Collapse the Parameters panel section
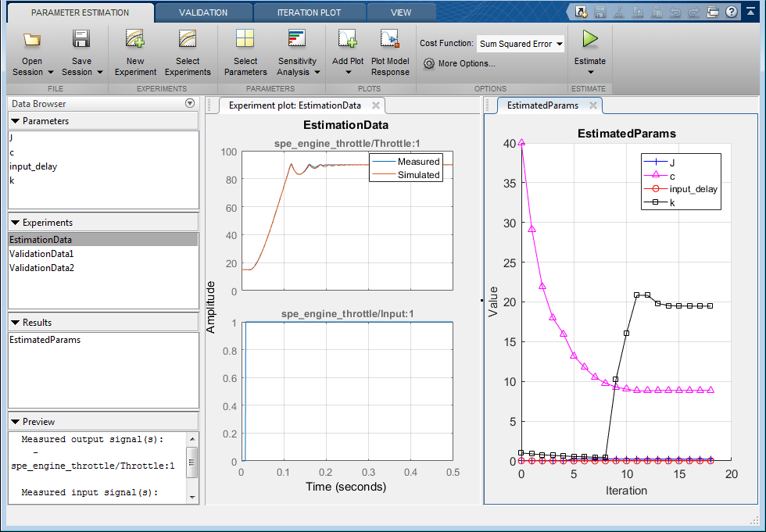The width and height of the screenshot is (766, 532). [x=15, y=121]
